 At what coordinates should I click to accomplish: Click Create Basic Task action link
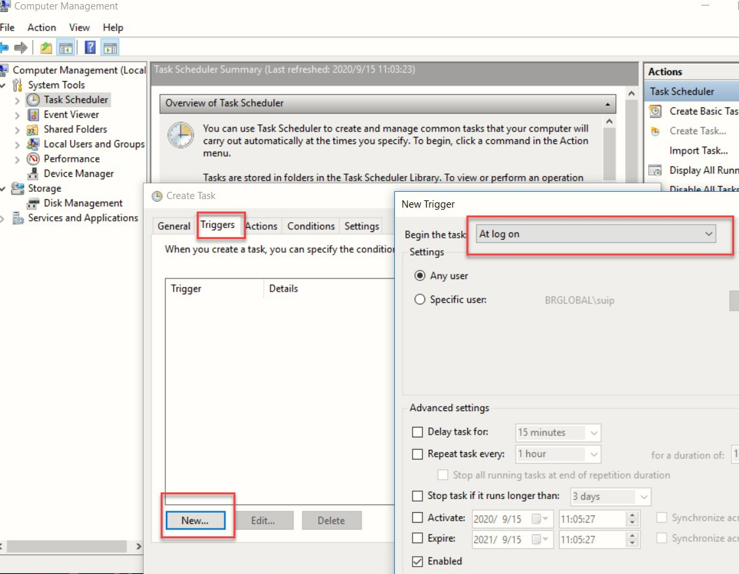[x=703, y=111]
